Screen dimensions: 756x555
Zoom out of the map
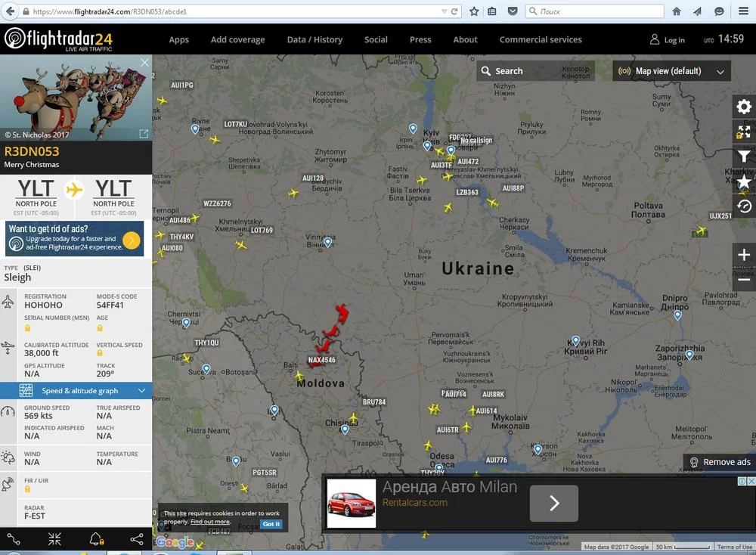pyautogui.click(x=744, y=279)
